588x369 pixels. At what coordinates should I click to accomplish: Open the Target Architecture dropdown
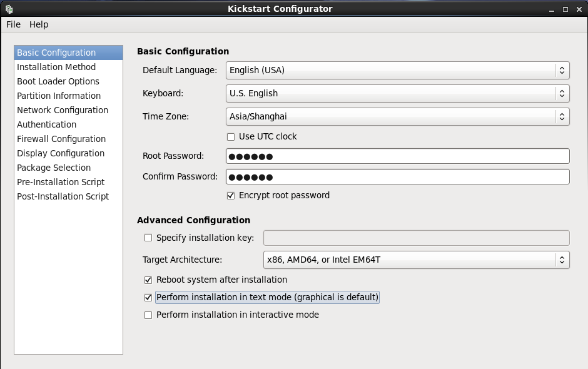point(416,260)
